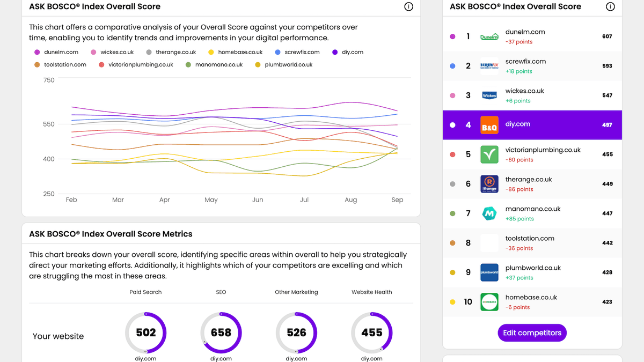Click the Wickes logo in rank 3

coord(489,95)
